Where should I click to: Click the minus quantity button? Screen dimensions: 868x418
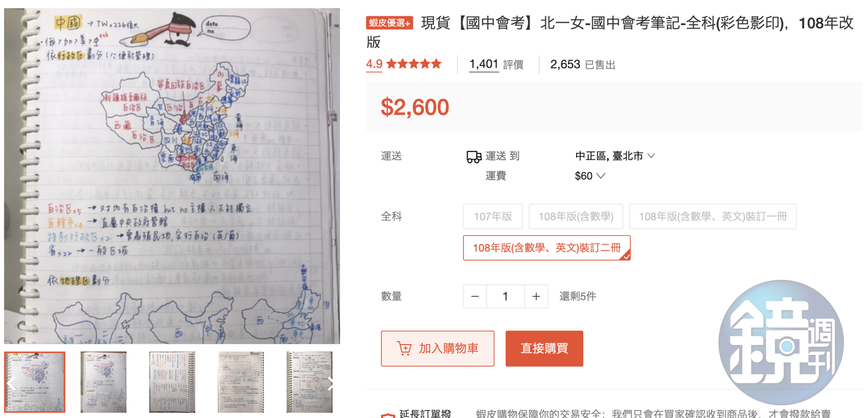475,296
